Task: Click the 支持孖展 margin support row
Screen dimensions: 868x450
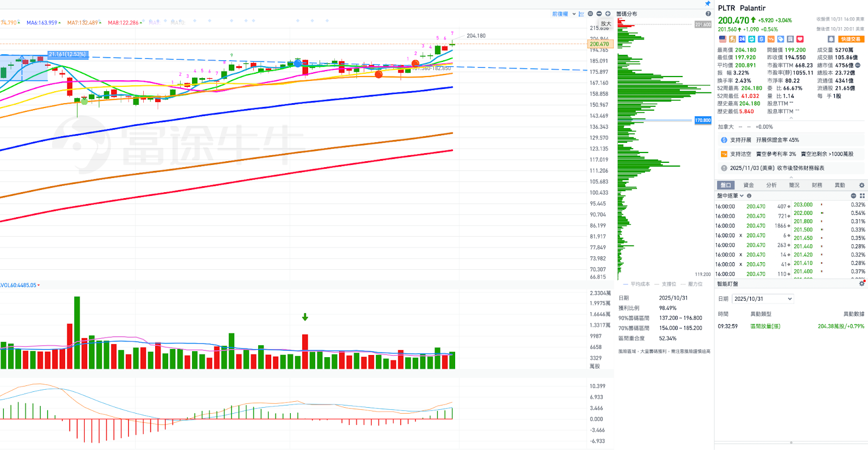Action: (x=791, y=140)
